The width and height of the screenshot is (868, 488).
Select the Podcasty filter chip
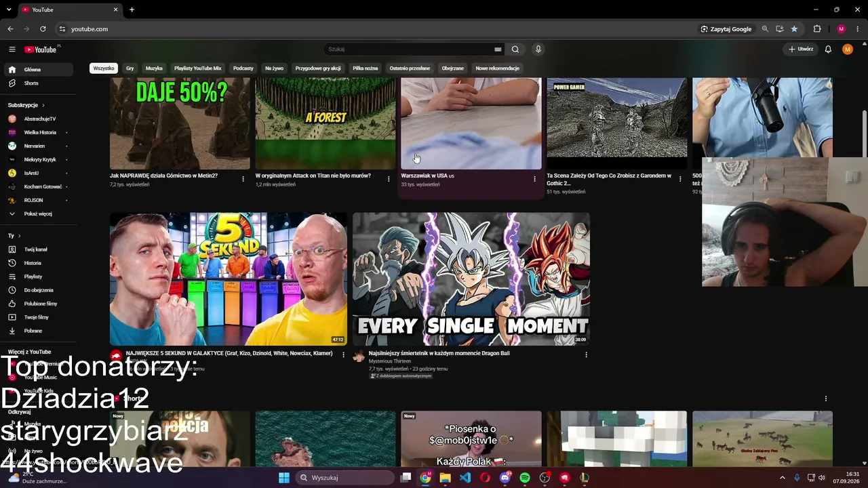pyautogui.click(x=243, y=68)
